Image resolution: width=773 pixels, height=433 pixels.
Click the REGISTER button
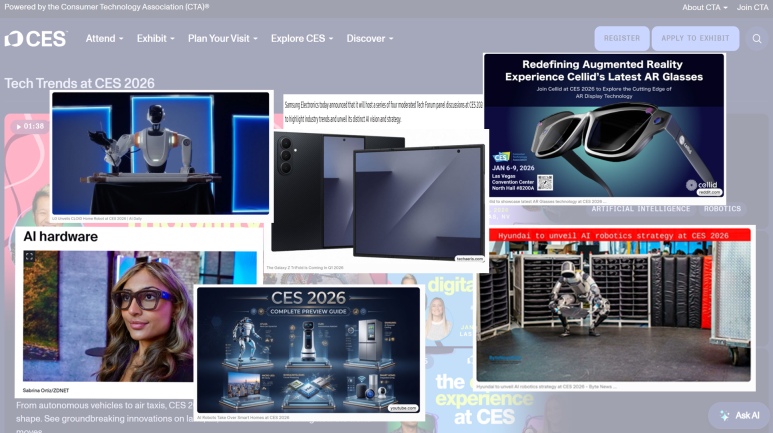[622, 38]
